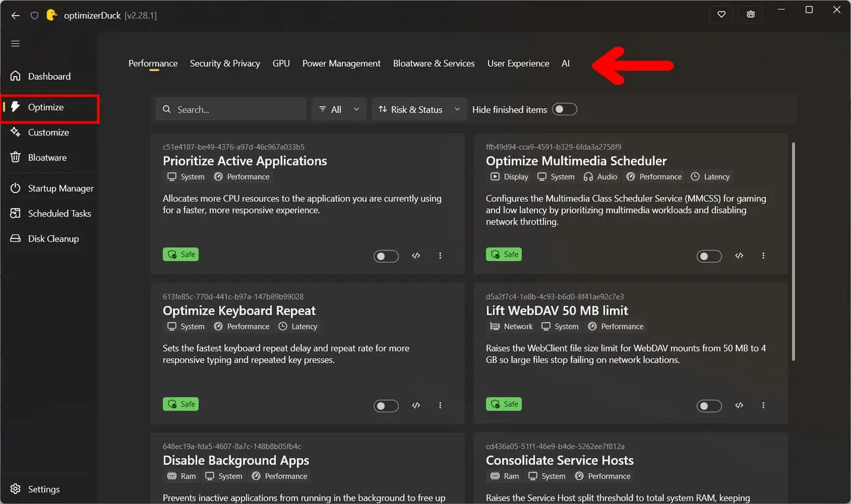View code for Prioritize Active Applications
Screen dimensions: 851x504
point(416,256)
